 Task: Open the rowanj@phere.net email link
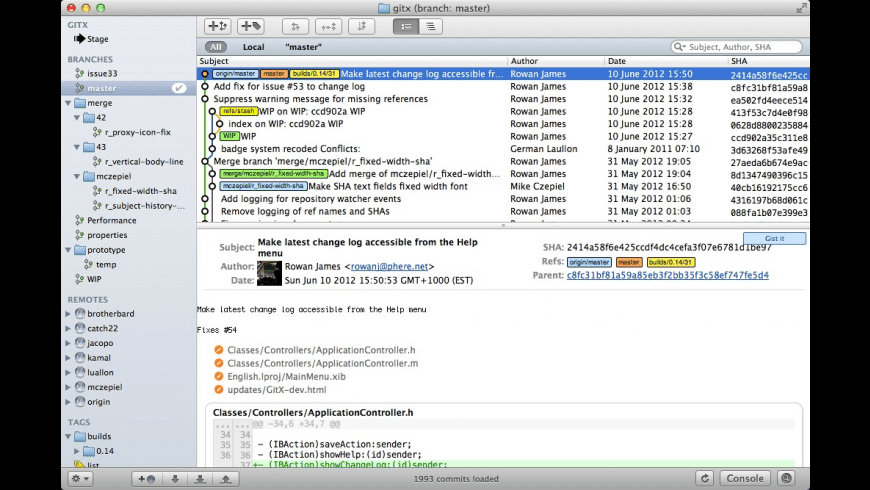[389, 266]
